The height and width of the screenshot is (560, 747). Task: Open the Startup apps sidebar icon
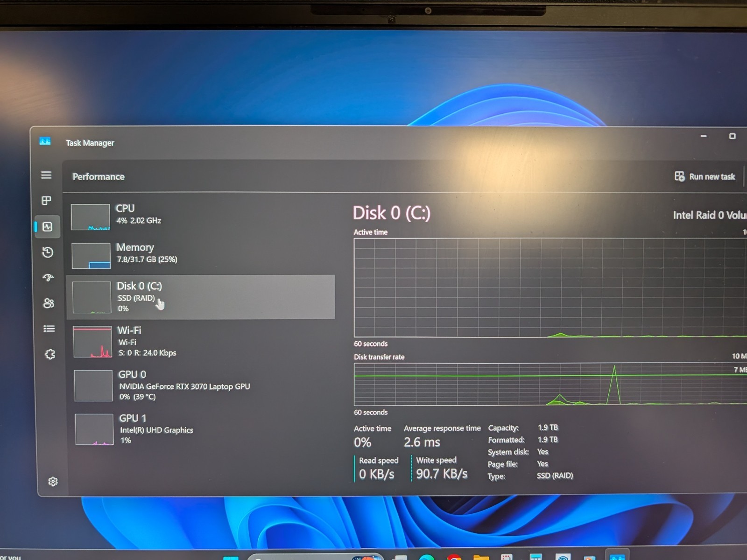[48, 278]
